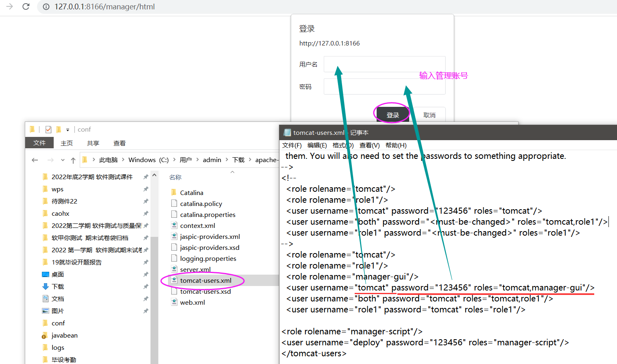617x364 pixels.
Task: Open the 主页 ribbon tab
Action: coord(67,143)
